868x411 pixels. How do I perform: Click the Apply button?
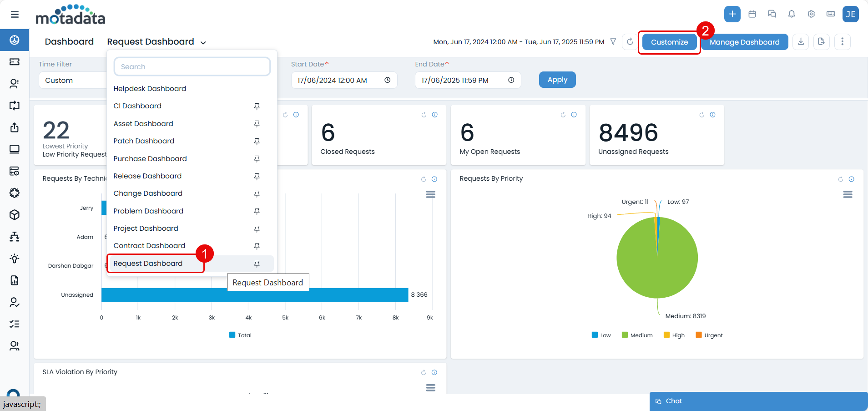coord(557,80)
